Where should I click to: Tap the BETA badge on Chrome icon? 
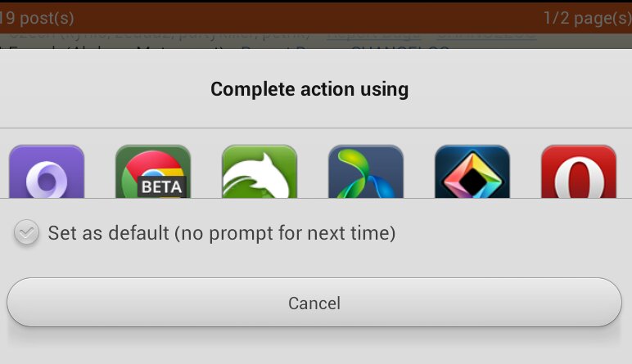click(x=161, y=186)
